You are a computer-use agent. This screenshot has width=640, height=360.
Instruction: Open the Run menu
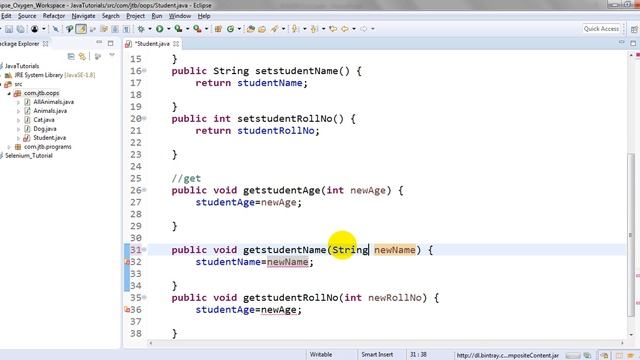pos(157,16)
